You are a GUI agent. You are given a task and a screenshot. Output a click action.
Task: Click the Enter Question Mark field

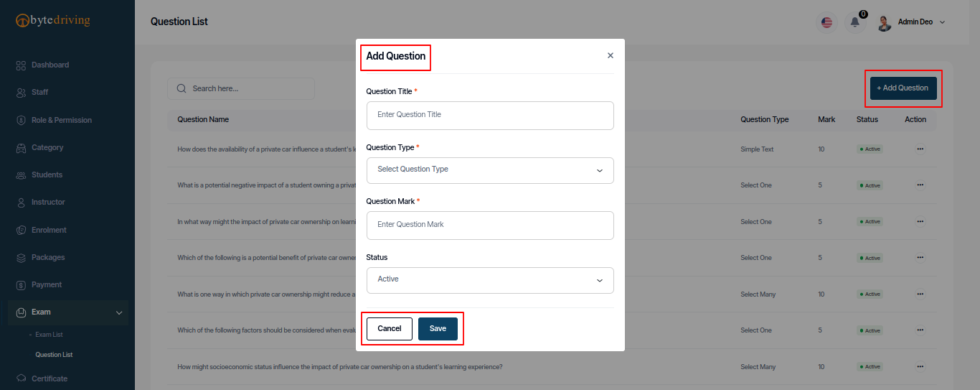click(490, 225)
